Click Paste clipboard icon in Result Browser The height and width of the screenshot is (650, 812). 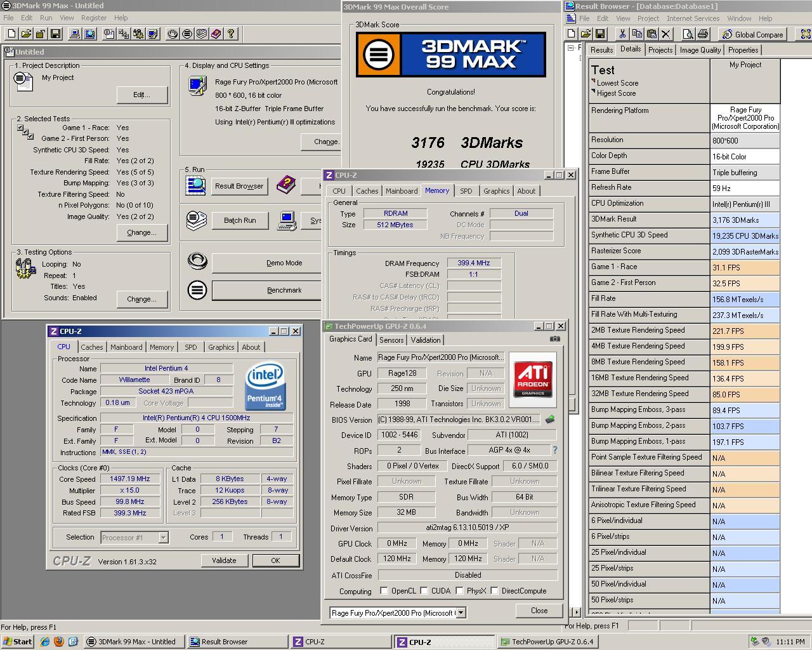[x=652, y=34]
